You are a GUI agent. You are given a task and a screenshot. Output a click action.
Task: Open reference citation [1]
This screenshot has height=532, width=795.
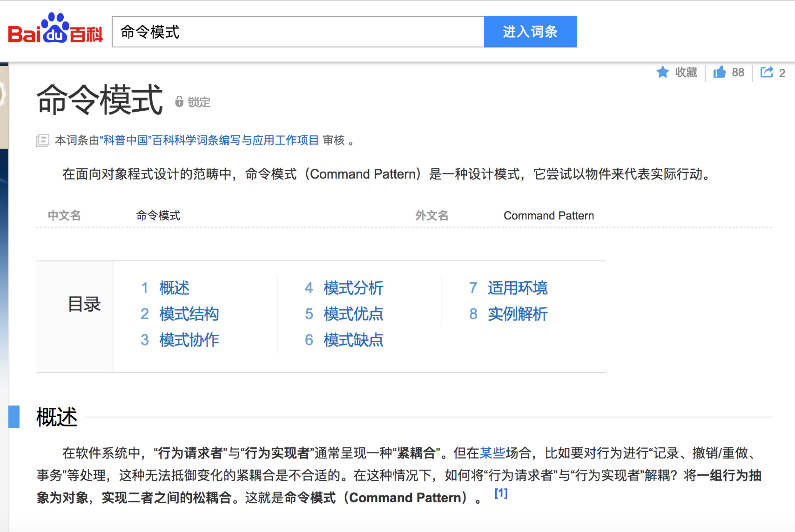[x=501, y=493]
